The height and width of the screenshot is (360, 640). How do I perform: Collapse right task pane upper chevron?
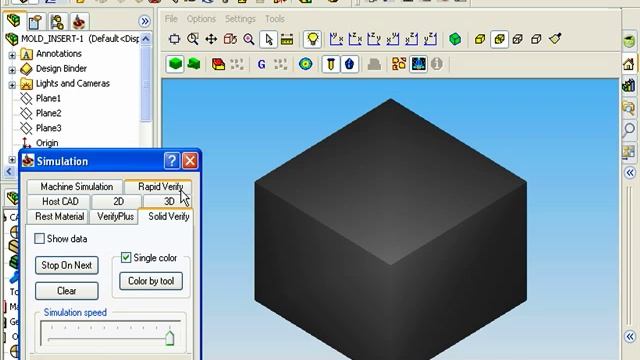630,173
